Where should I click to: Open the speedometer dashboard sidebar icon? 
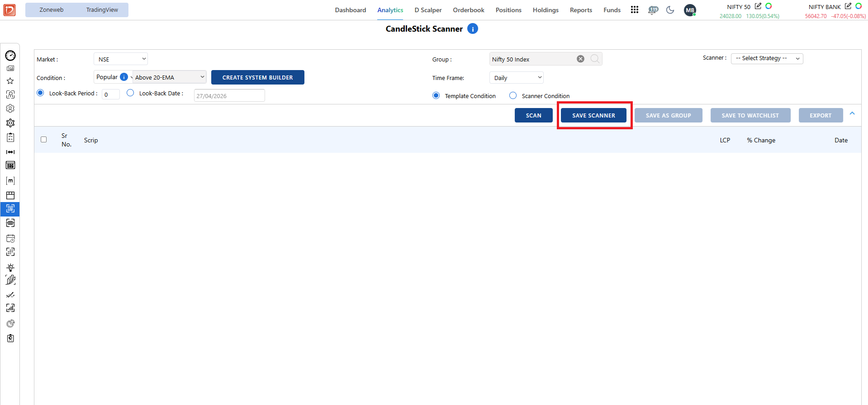[10, 56]
